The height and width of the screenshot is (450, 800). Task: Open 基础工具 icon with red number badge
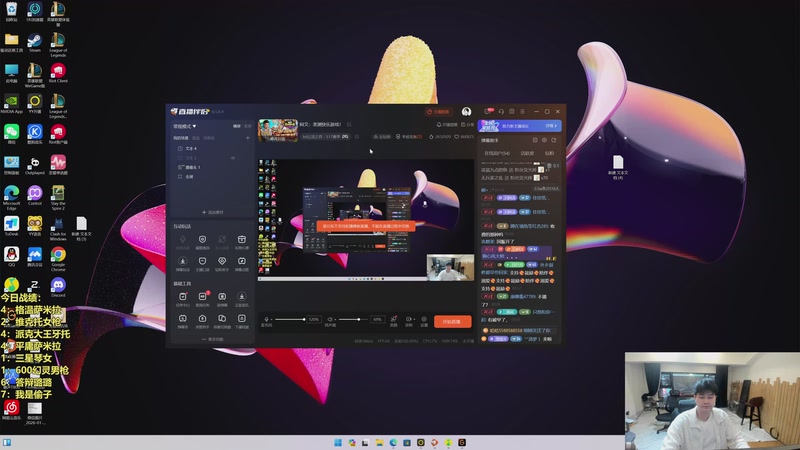[x=203, y=296]
